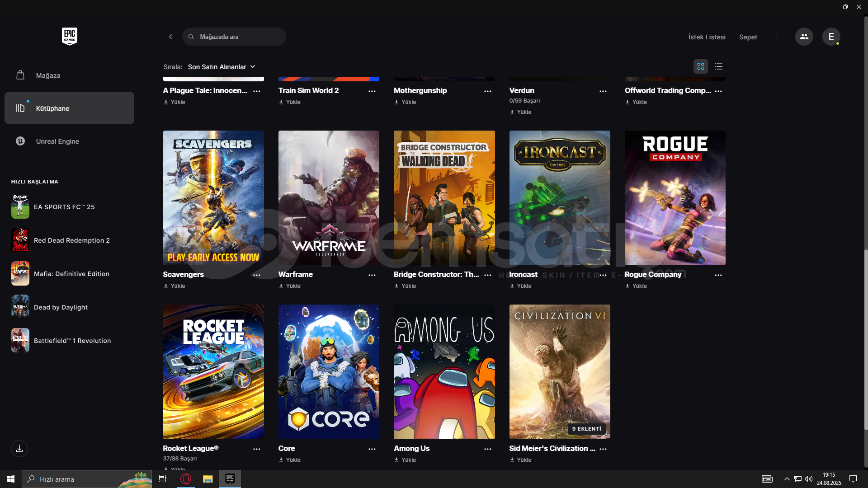Open more options for Scavengers

(257, 275)
